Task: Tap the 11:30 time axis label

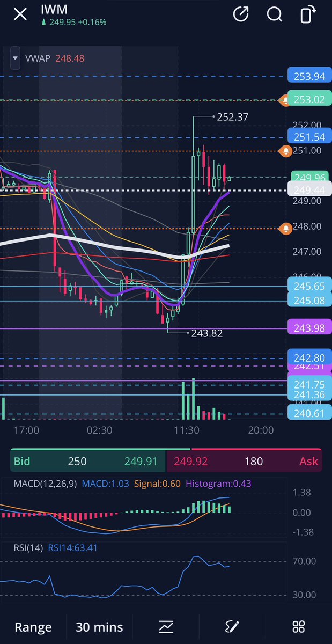Action: (x=187, y=430)
